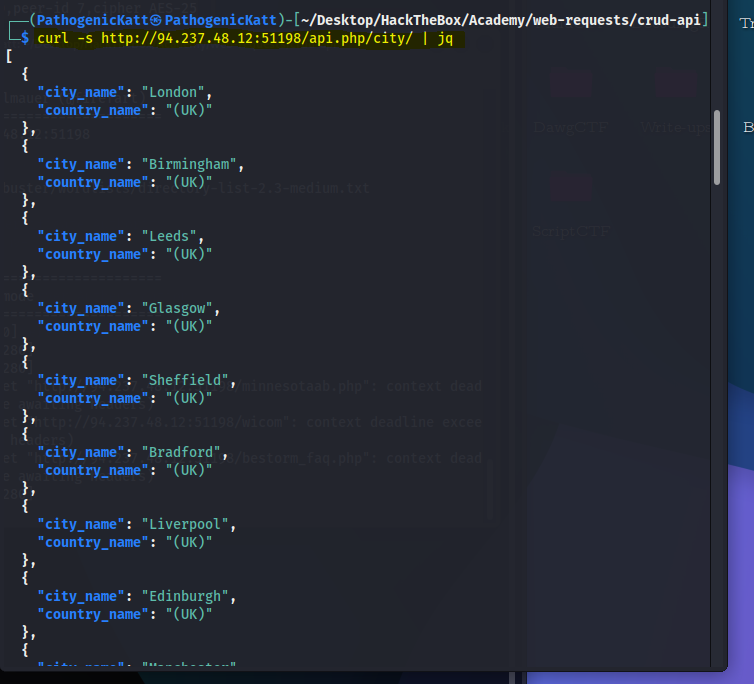Select the "London" city value
Viewport: 754px width, 684px height.
click(x=173, y=92)
